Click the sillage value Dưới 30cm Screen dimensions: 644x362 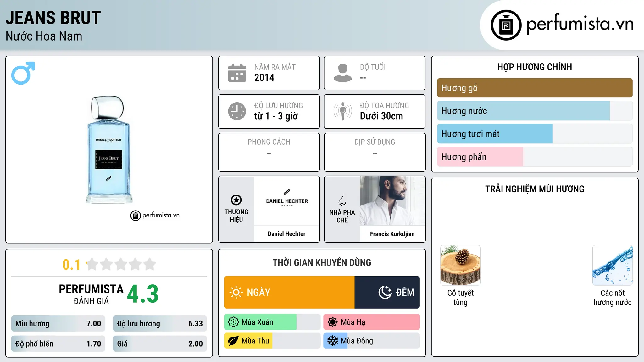(x=381, y=116)
